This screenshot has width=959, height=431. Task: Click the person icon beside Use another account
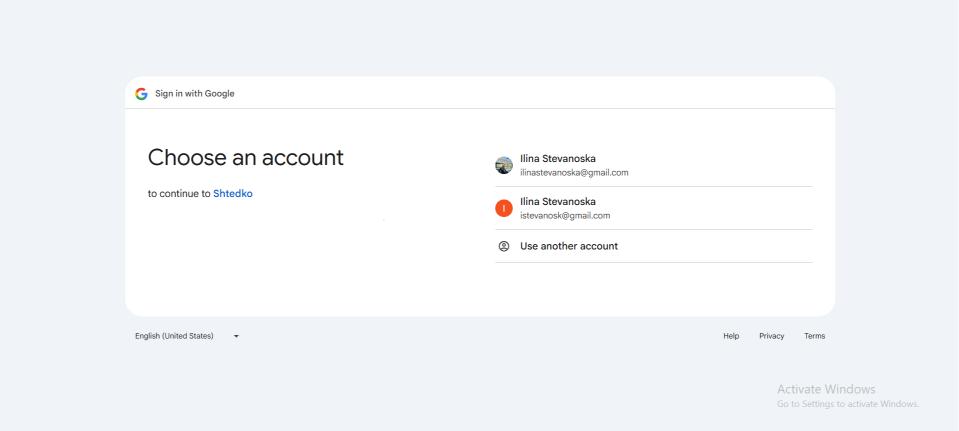(x=504, y=246)
